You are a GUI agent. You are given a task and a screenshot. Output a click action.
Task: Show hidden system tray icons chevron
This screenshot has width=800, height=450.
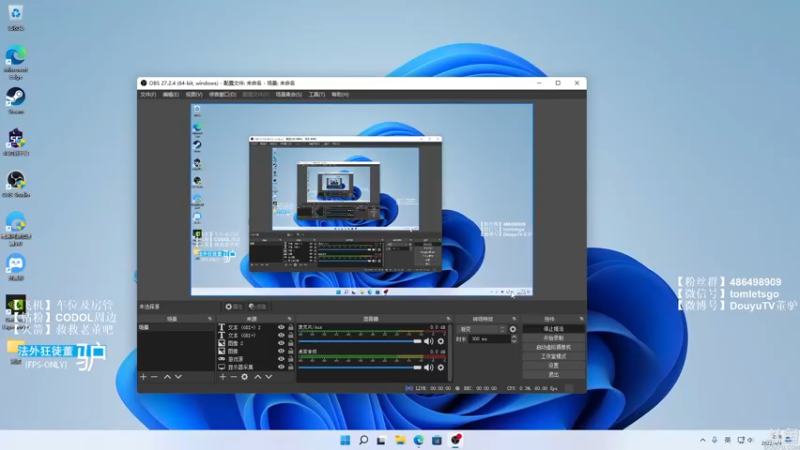click(703, 440)
